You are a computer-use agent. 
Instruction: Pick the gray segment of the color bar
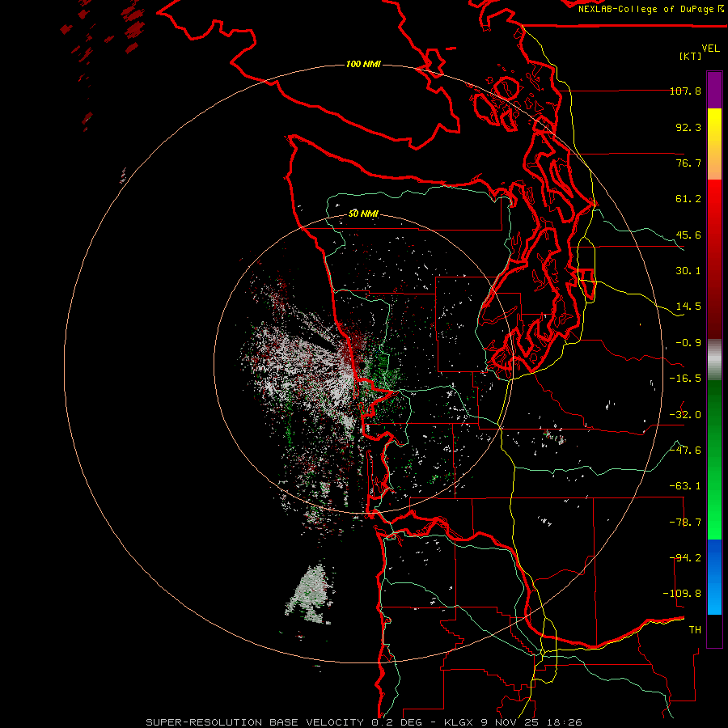point(714,360)
